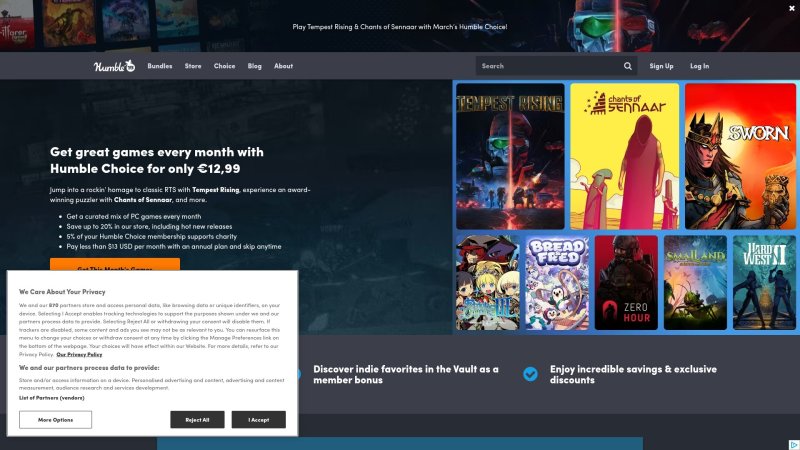Open the Blog link
The image size is (800, 450).
(255, 66)
